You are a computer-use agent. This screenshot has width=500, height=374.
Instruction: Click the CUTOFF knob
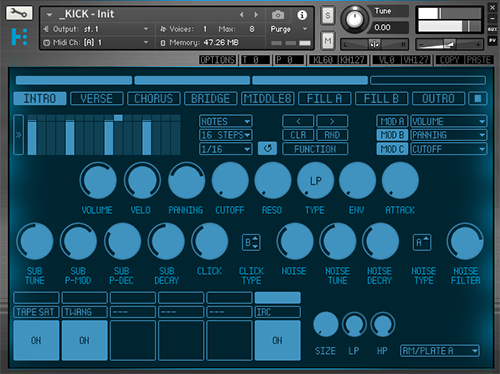click(230, 181)
